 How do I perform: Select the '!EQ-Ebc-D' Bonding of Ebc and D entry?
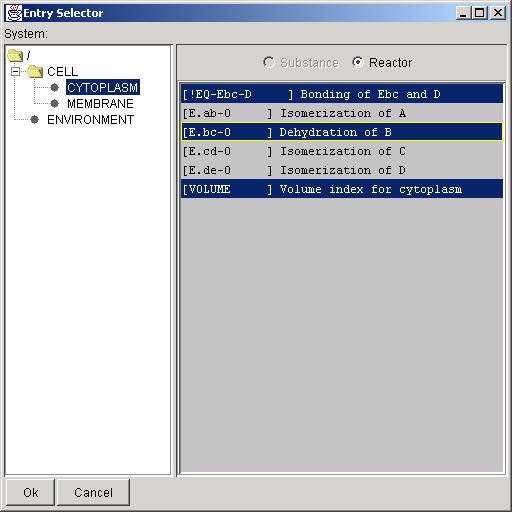[x=342, y=94]
